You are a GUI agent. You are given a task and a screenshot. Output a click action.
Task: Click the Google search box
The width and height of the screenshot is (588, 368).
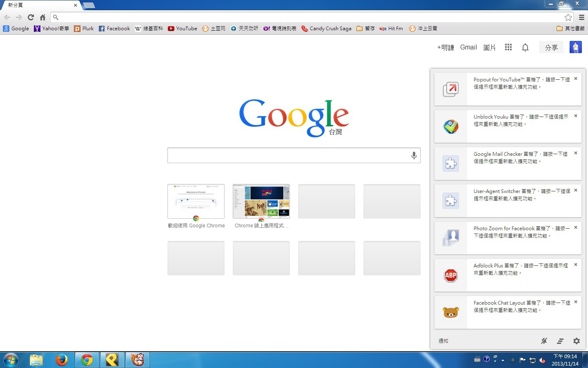coord(294,155)
